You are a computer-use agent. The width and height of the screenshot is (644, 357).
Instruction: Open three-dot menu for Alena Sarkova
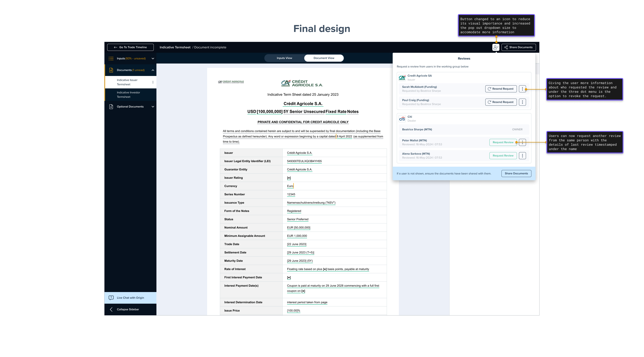522,156
